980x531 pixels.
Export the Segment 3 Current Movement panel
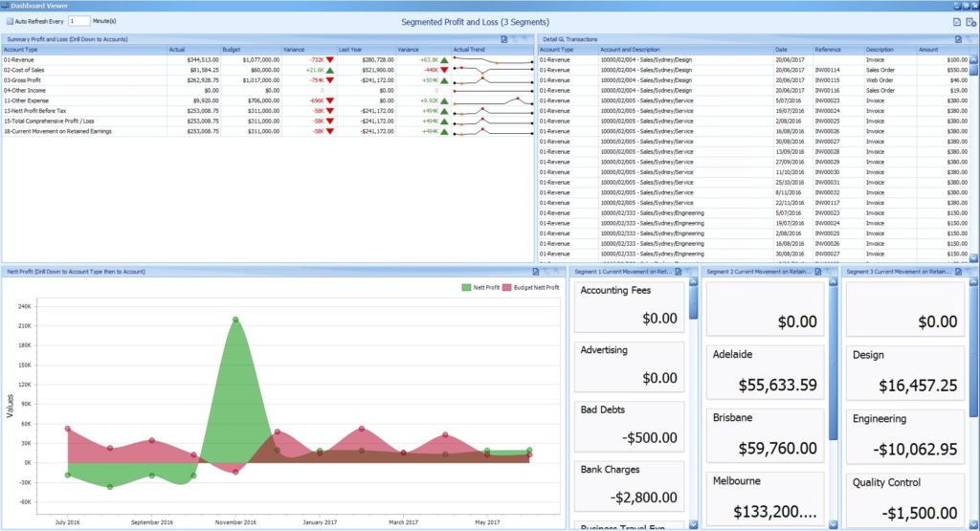958,272
